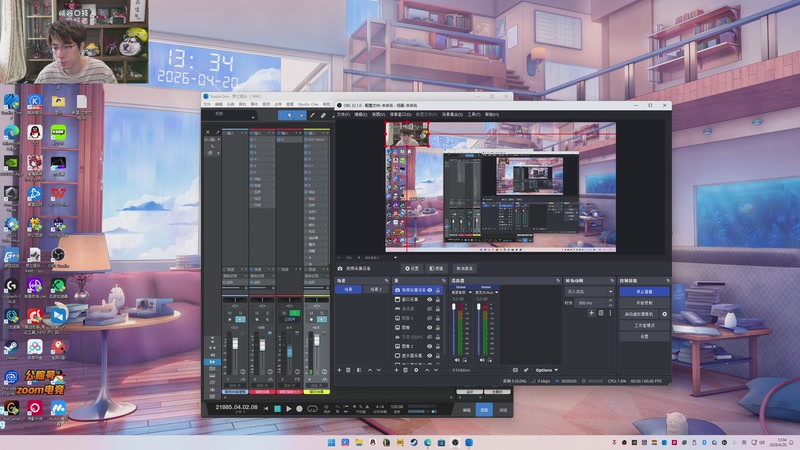Toggle monitor button on blue channel 1
Viewport: 800px width, 450px height.
point(240,319)
